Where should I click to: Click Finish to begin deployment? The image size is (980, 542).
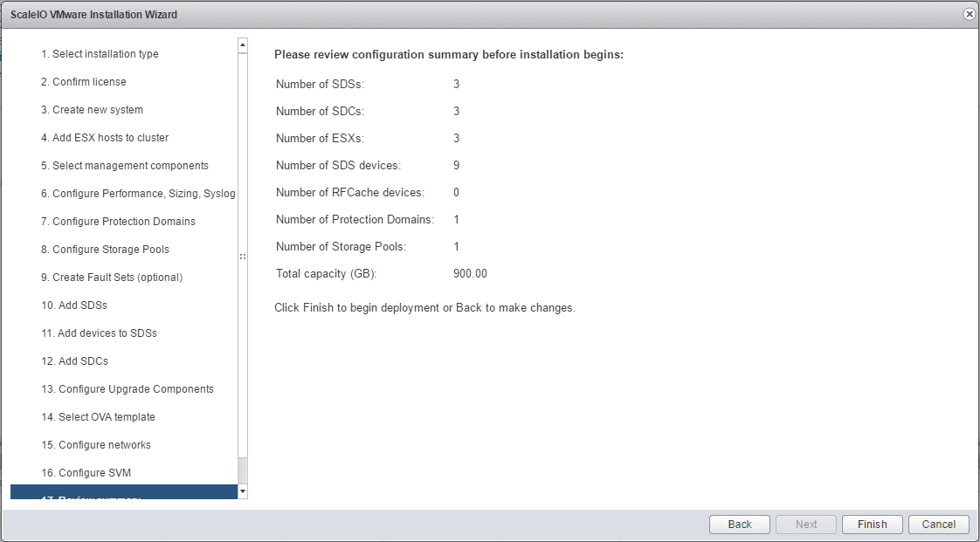[x=872, y=525]
